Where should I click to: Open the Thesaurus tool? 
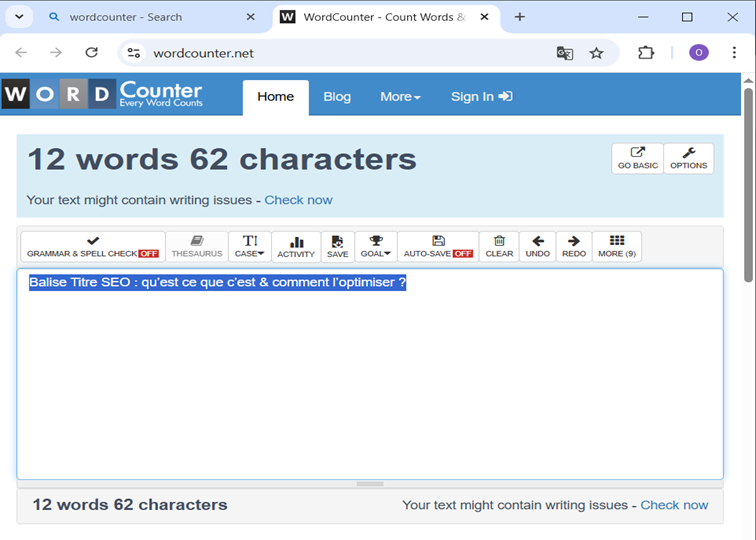[197, 247]
